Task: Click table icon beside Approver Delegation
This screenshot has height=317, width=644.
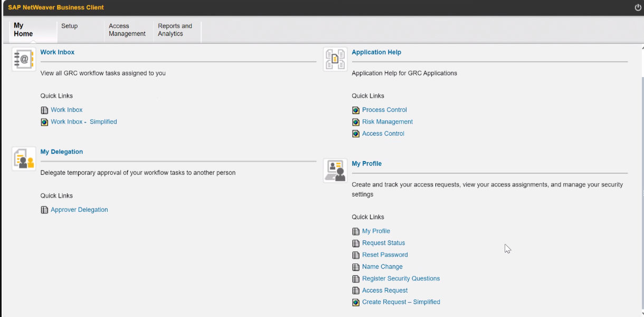Action: point(44,210)
